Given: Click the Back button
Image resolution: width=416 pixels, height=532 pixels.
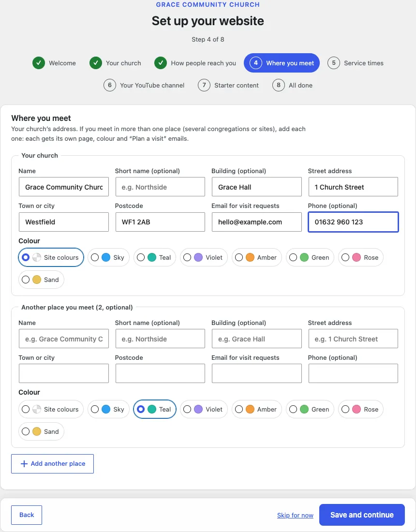Looking at the screenshot, I should click(27, 515).
